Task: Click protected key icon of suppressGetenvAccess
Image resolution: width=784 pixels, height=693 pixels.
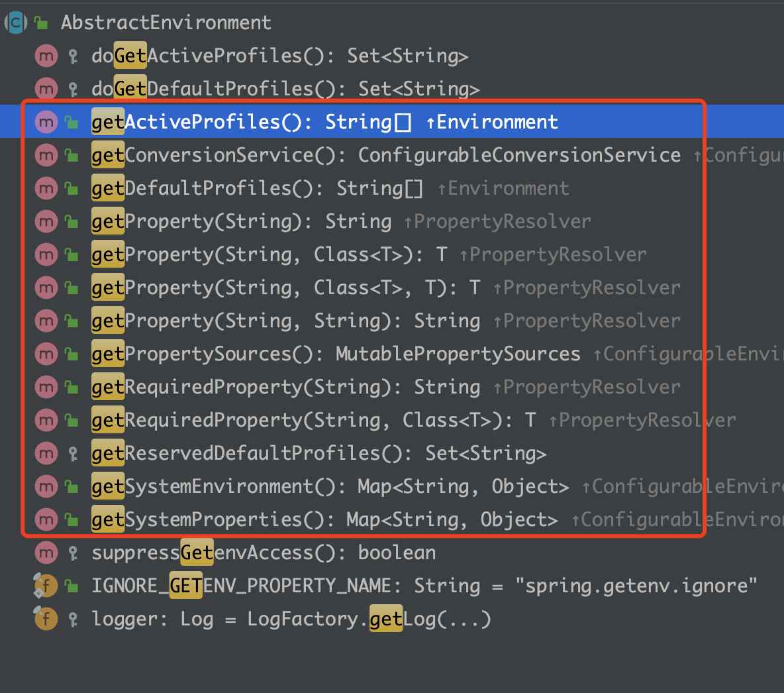Action: coord(73,553)
